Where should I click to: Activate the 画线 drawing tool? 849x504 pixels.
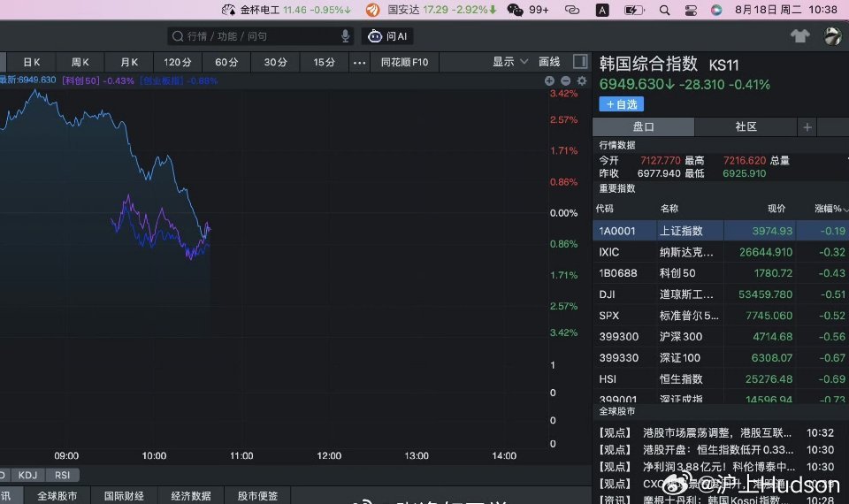click(549, 62)
